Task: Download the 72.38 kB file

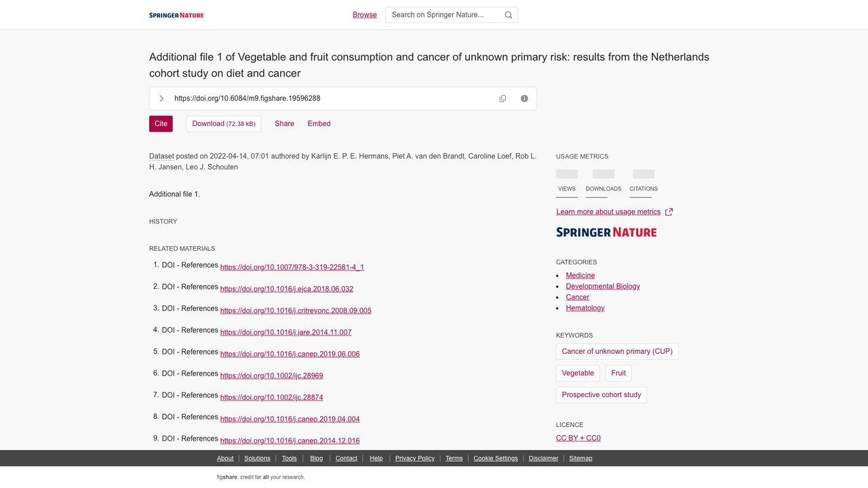Action: point(224,123)
